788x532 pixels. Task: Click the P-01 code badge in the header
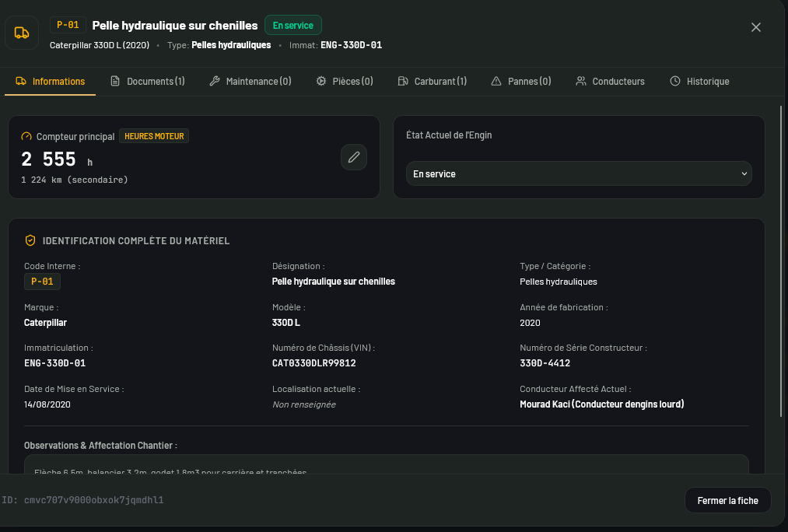tap(68, 25)
